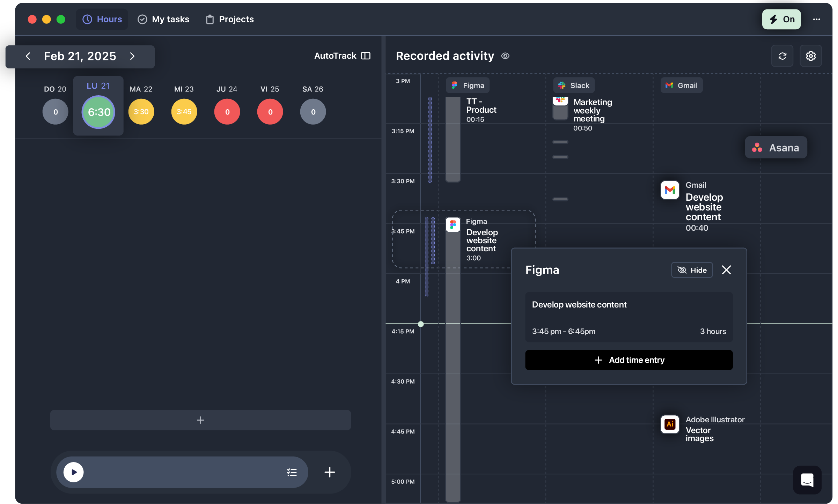Image resolution: width=838 pixels, height=504 pixels.
Task: Open the three-dot more options menu
Action: click(x=816, y=19)
